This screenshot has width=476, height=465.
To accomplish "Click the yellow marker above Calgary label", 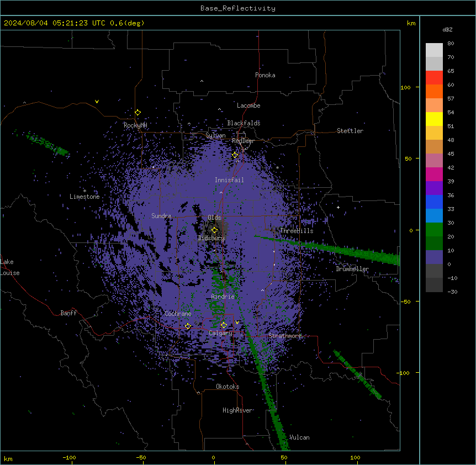I will tap(224, 325).
